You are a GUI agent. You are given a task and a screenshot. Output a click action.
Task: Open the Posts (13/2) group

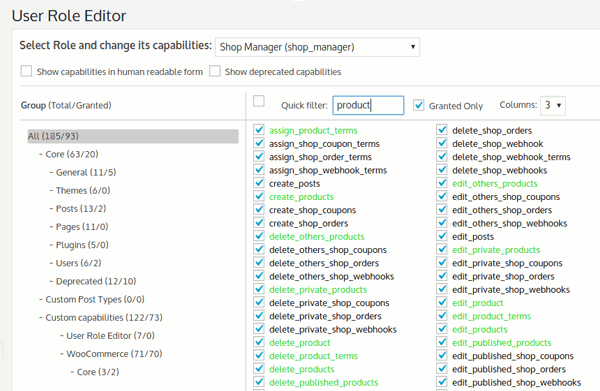coord(81,209)
